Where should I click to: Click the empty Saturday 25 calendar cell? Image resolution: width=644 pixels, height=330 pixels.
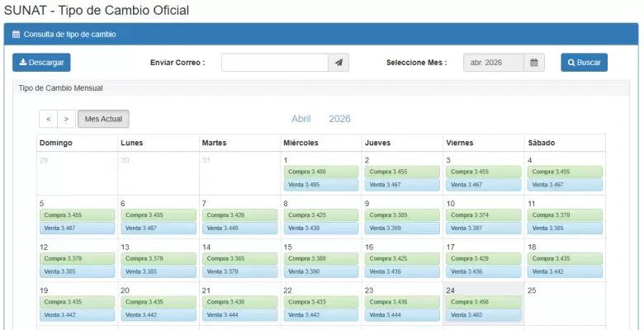click(565, 305)
